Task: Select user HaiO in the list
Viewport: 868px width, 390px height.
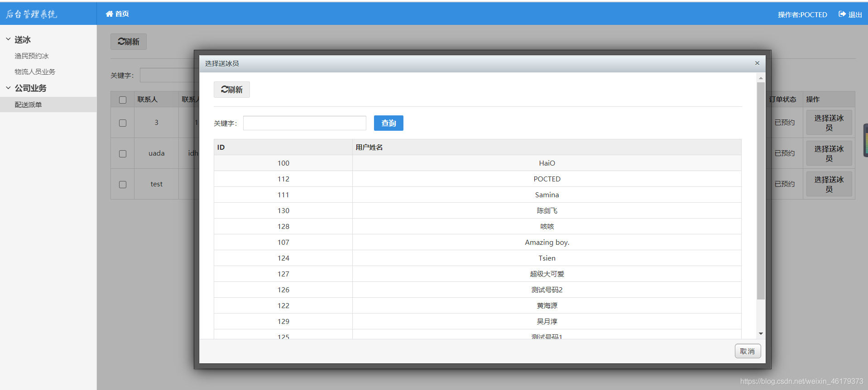Action: tap(547, 163)
